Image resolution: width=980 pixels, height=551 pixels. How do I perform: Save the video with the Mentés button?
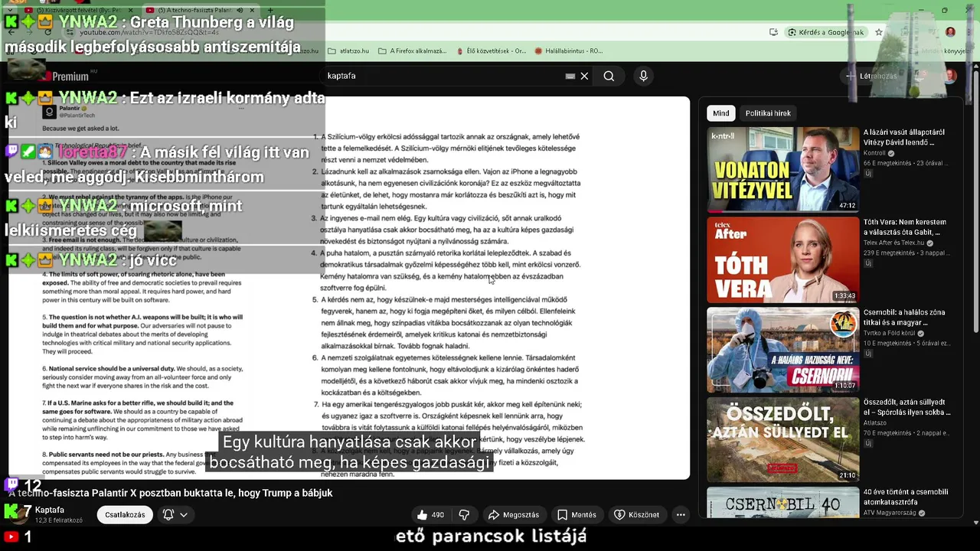(577, 515)
